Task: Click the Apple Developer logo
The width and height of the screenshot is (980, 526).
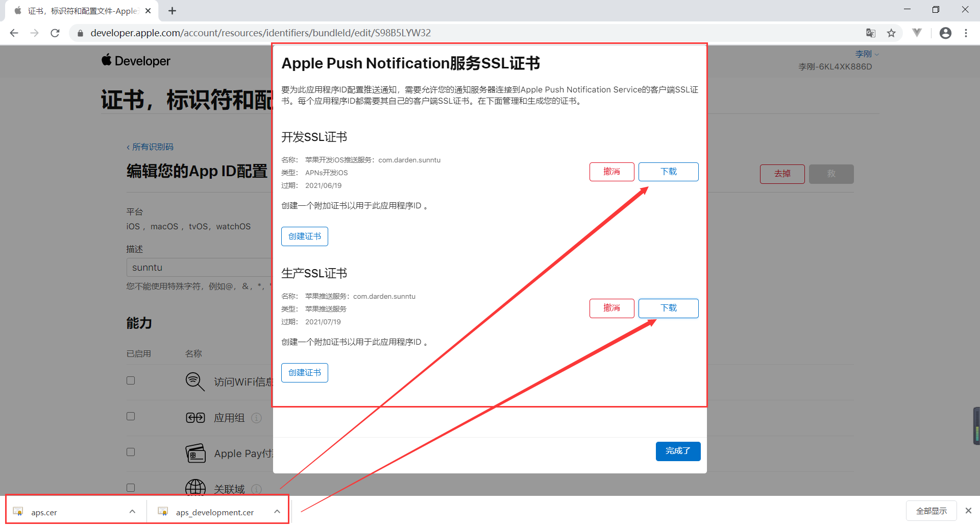Action: click(x=136, y=61)
